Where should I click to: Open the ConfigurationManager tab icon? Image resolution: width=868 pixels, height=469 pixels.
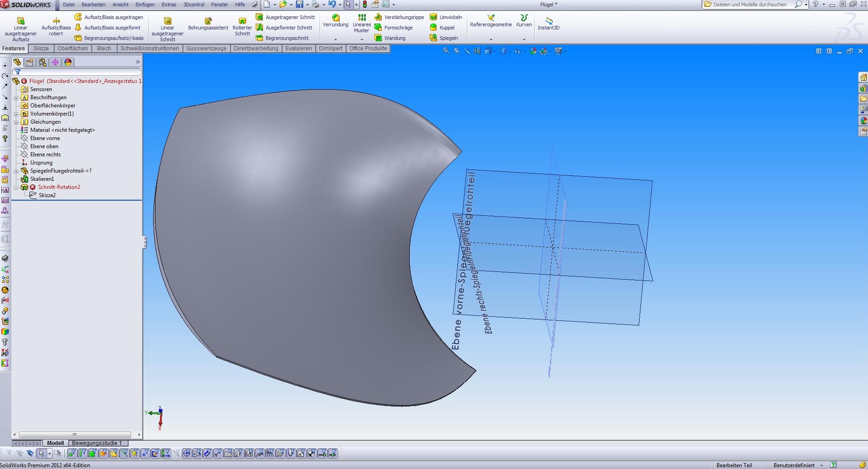tap(43, 62)
